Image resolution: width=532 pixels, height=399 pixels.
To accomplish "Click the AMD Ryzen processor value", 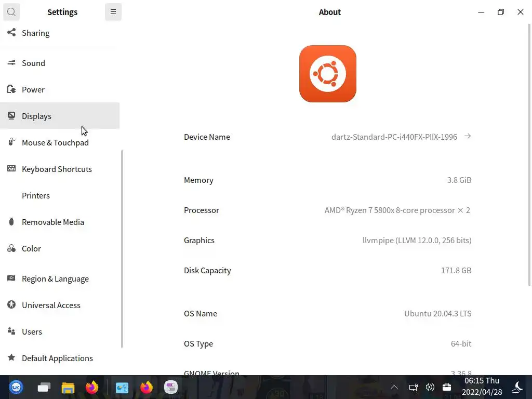I will pyautogui.click(x=397, y=210).
